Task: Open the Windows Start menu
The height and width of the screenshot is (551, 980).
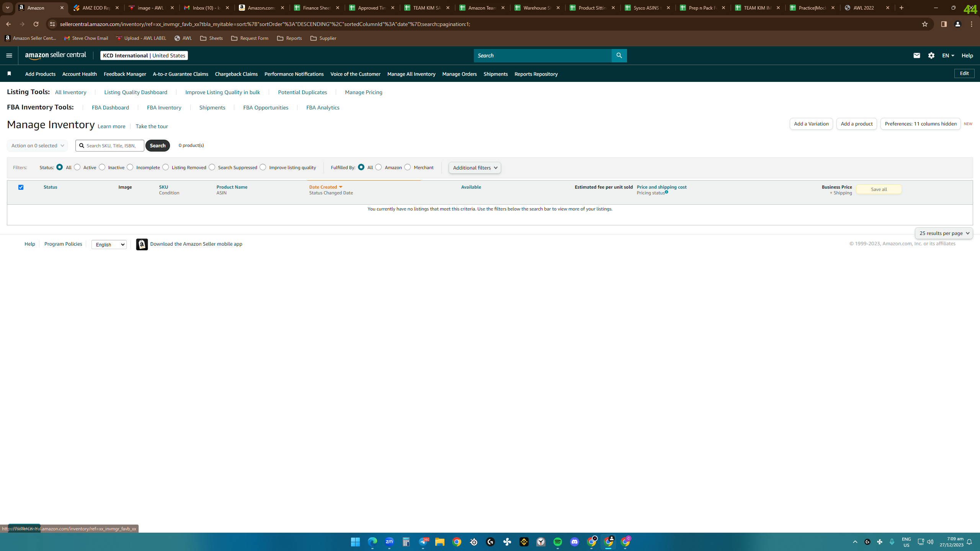Action: click(x=355, y=542)
